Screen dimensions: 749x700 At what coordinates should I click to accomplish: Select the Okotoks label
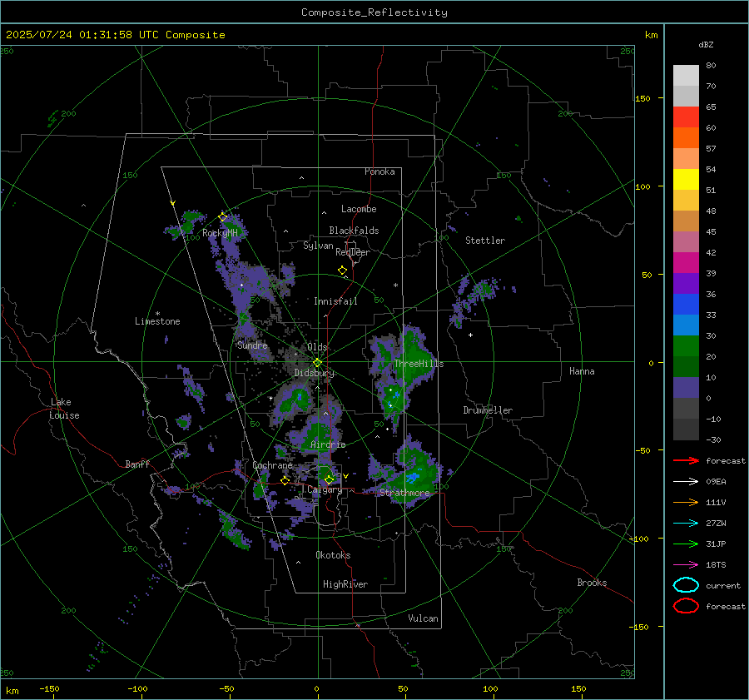click(x=333, y=555)
